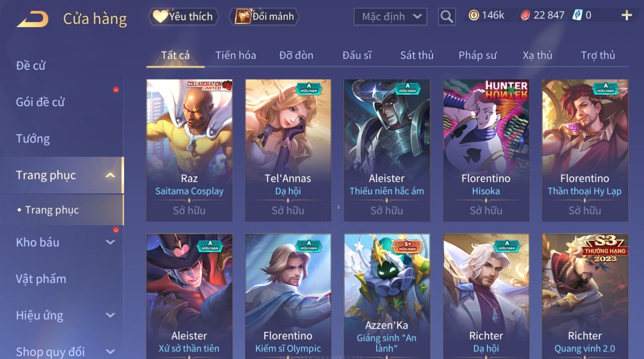
Task: Open Gói đề cử in sidebar
Action: [40, 102]
